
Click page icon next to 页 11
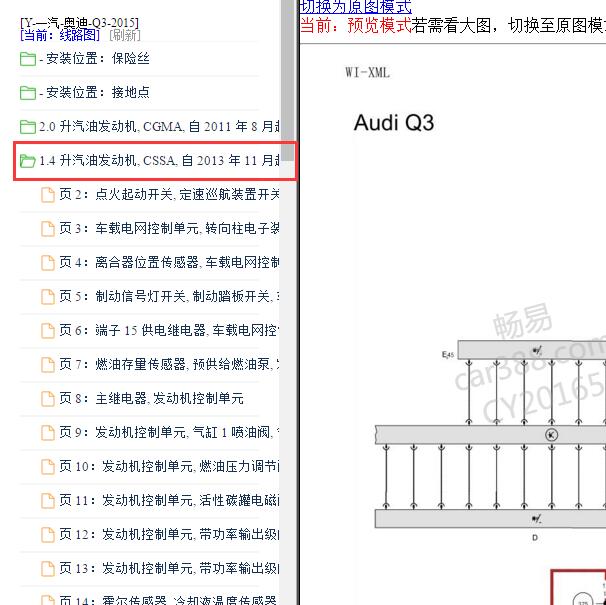[x=48, y=501]
